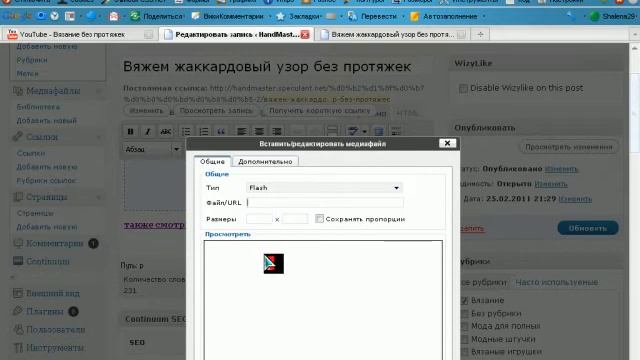Toggle the Вязание category checkbox
The width and height of the screenshot is (640, 360).
tap(464, 301)
